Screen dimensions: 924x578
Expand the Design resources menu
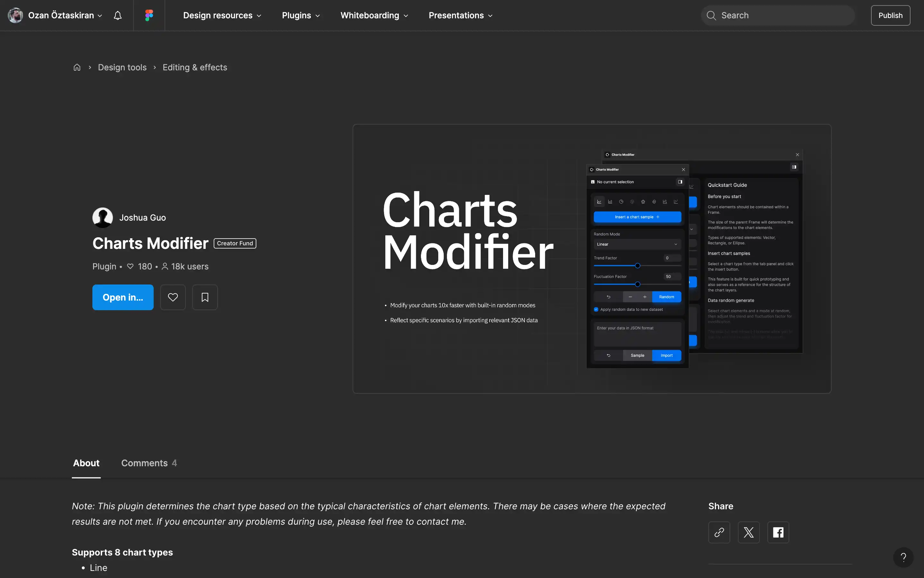pyautogui.click(x=222, y=15)
